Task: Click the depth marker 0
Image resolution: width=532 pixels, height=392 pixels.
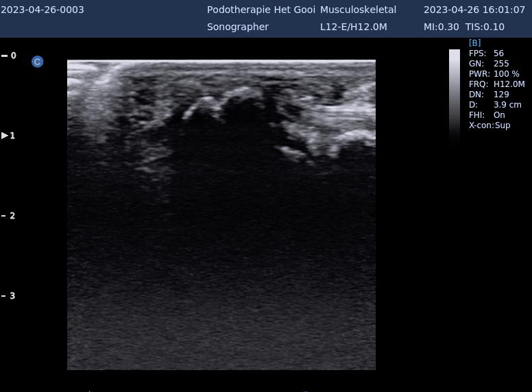Action: [x=13, y=56]
